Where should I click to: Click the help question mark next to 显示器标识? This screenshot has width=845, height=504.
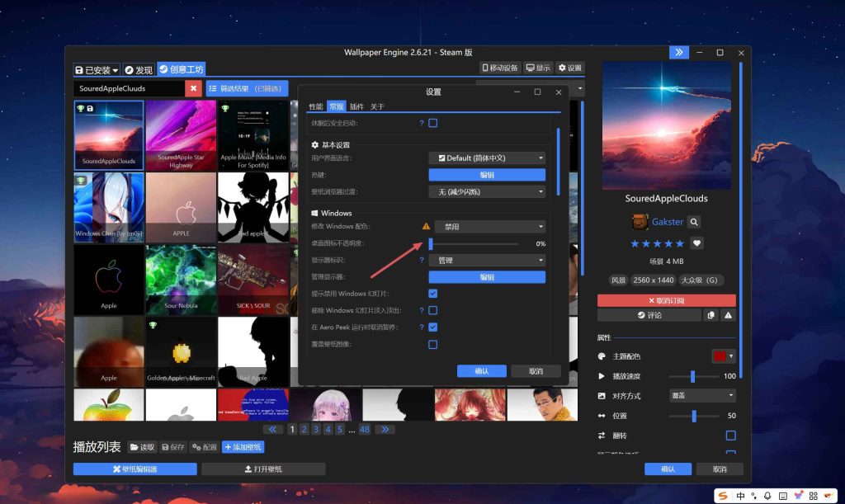(422, 261)
